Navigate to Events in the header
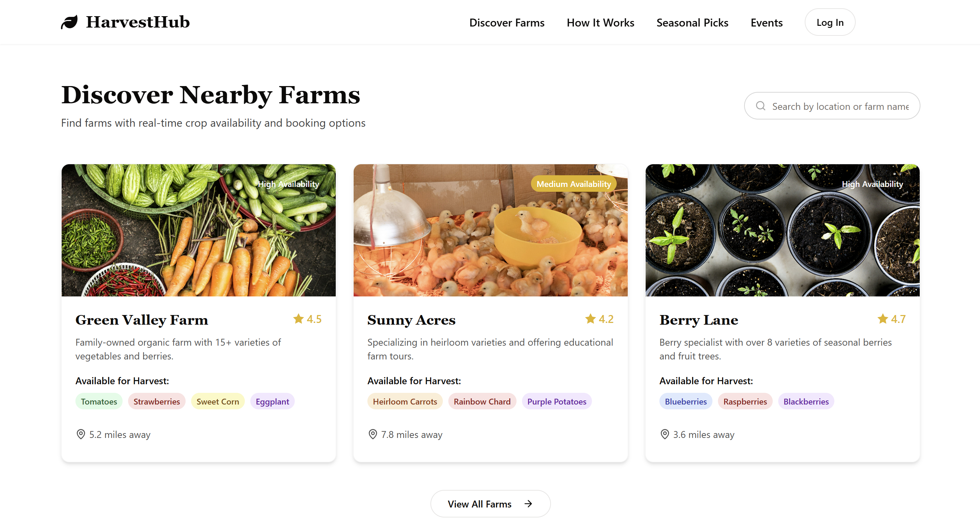 coord(766,23)
